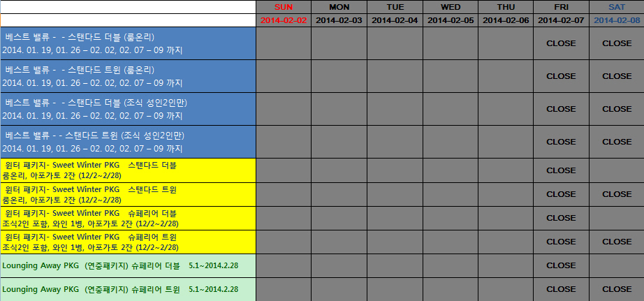Click the MON column header
Viewport: 644px width, 301px height.
pyautogui.click(x=339, y=7)
